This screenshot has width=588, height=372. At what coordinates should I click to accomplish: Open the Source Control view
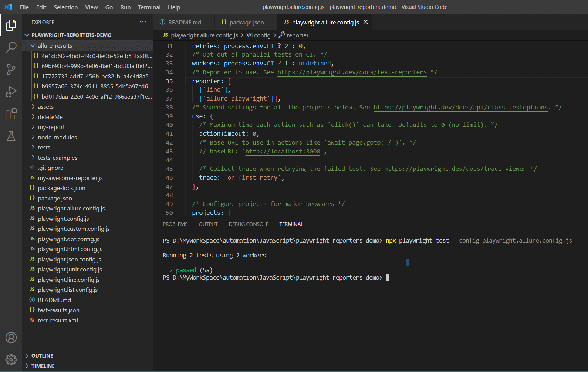[x=11, y=70]
